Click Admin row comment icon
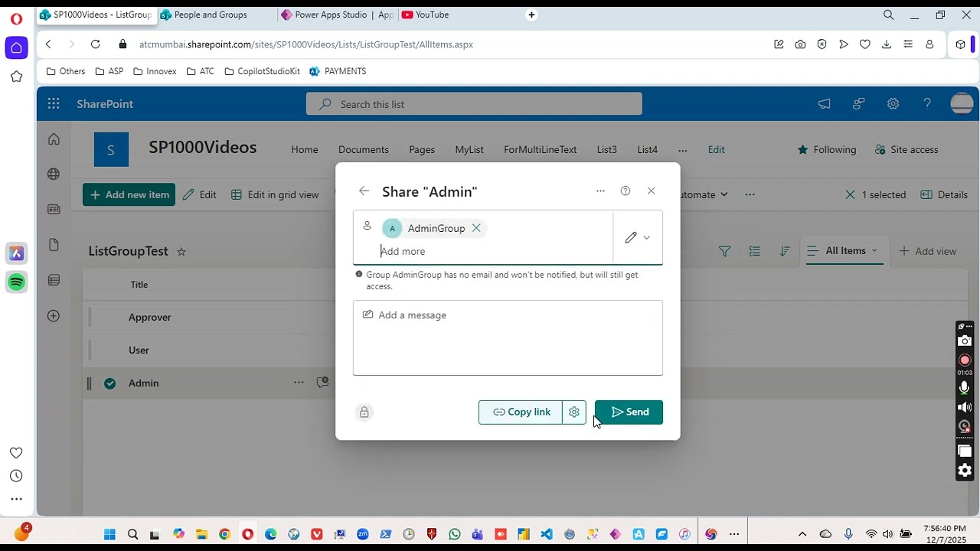The height and width of the screenshot is (551, 980). click(322, 383)
